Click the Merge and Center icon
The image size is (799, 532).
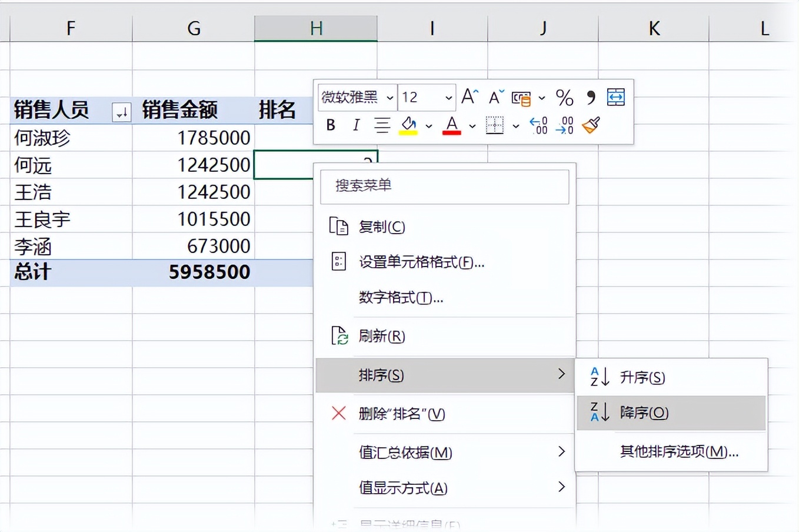tap(615, 97)
